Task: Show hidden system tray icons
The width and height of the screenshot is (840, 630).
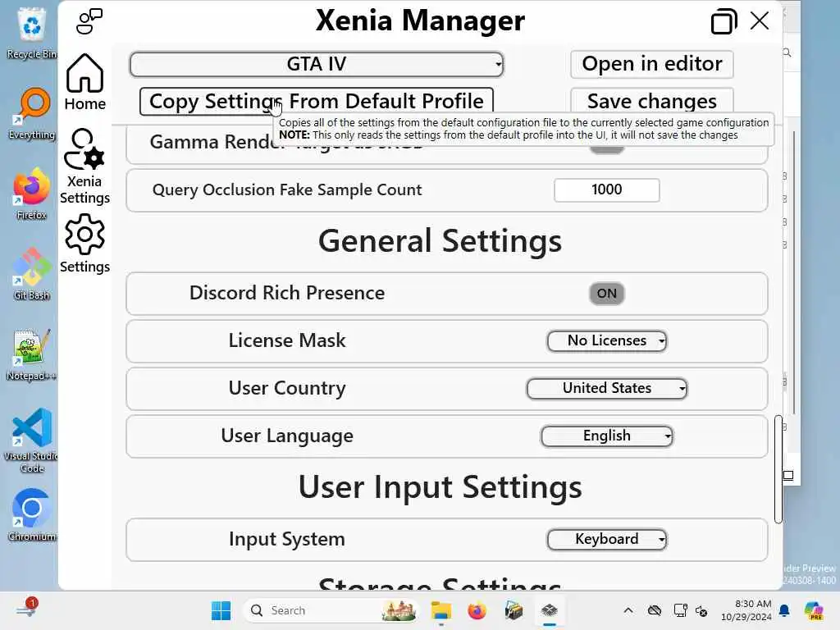Action: tap(628, 610)
